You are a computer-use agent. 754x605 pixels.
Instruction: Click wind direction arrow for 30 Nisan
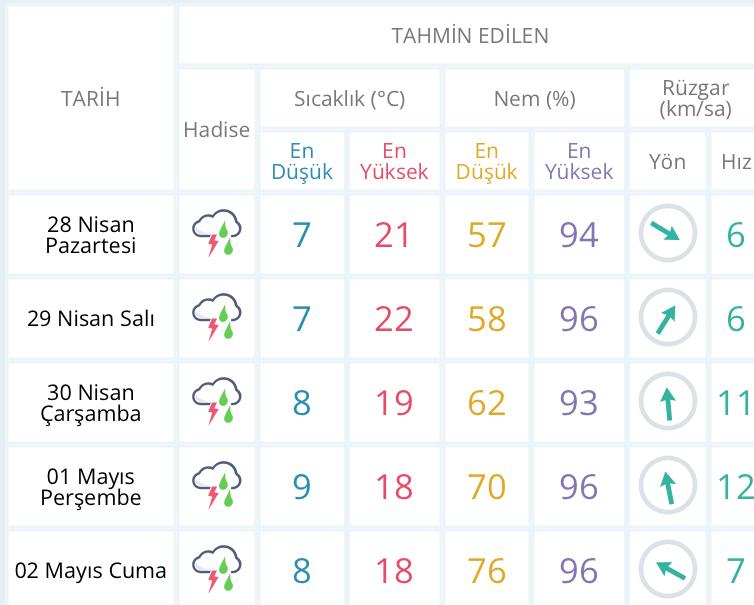coord(666,402)
